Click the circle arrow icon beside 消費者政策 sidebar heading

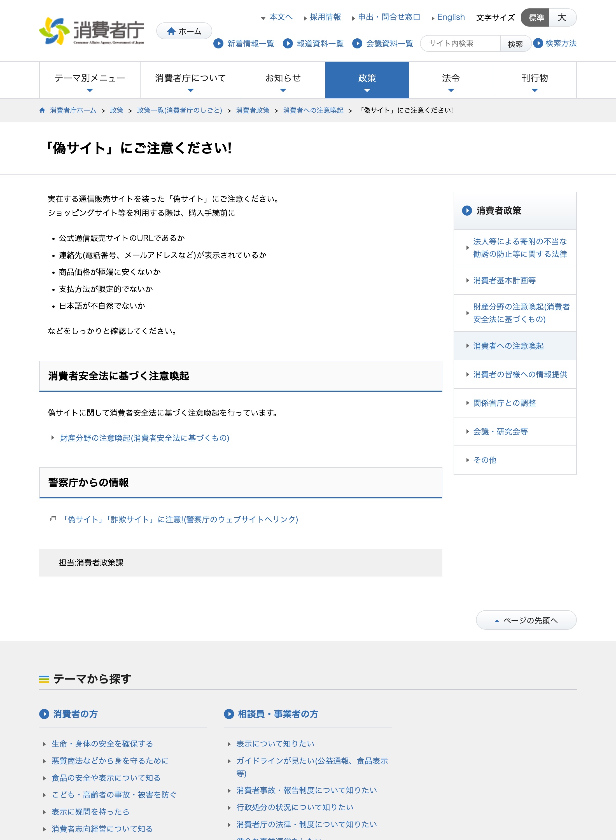(467, 211)
